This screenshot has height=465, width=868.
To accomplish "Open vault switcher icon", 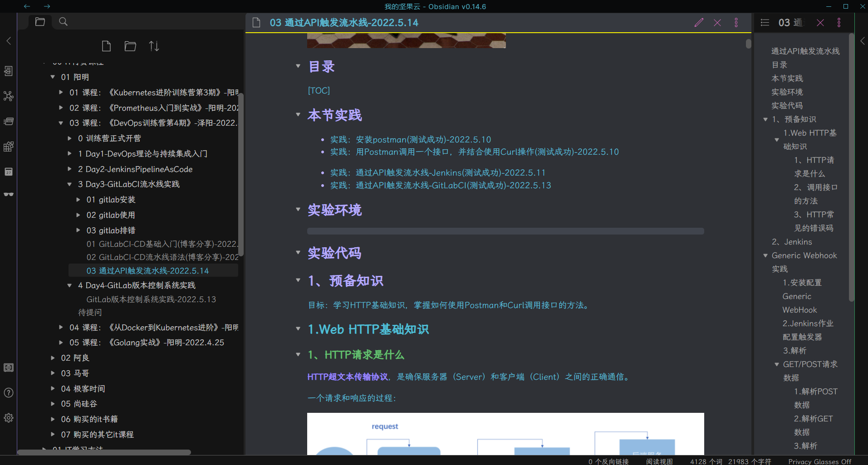I will coord(9,367).
